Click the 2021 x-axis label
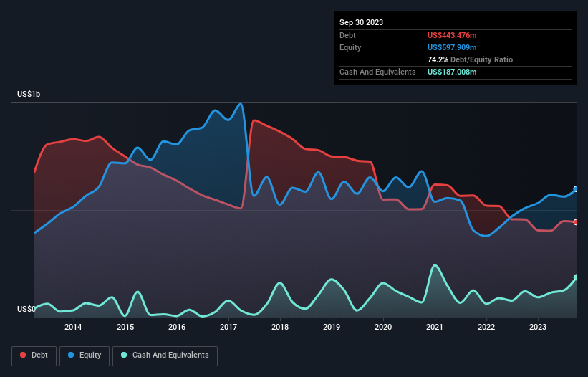Screen dimensions: 588x377 coord(435,327)
